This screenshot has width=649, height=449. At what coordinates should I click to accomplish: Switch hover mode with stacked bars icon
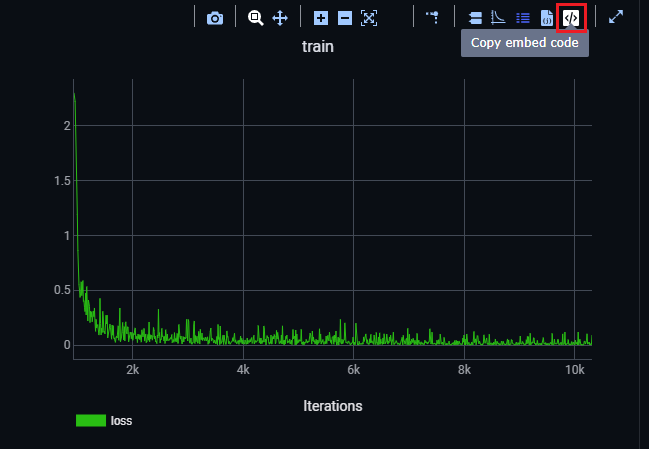pyautogui.click(x=475, y=18)
